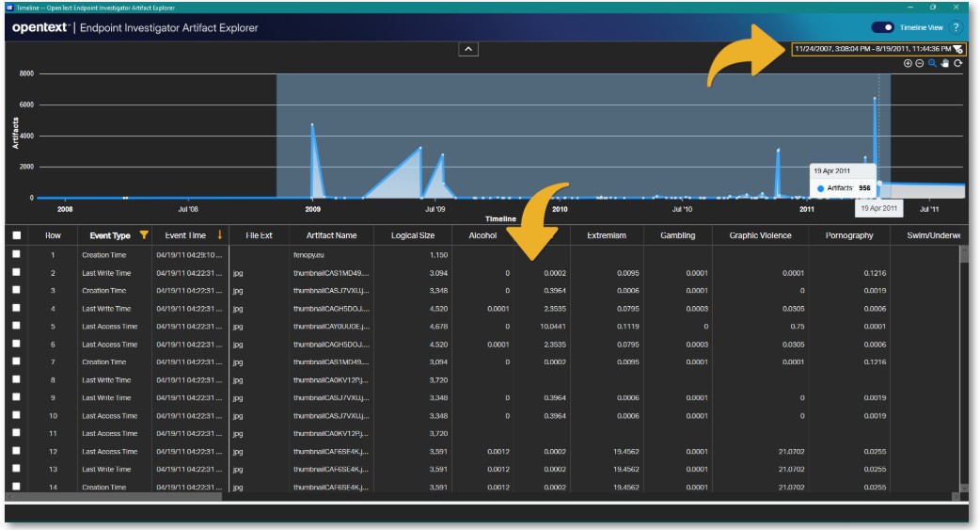Reset the timeline chart zoom
Screen dimensions: 980x530
[x=957, y=63]
